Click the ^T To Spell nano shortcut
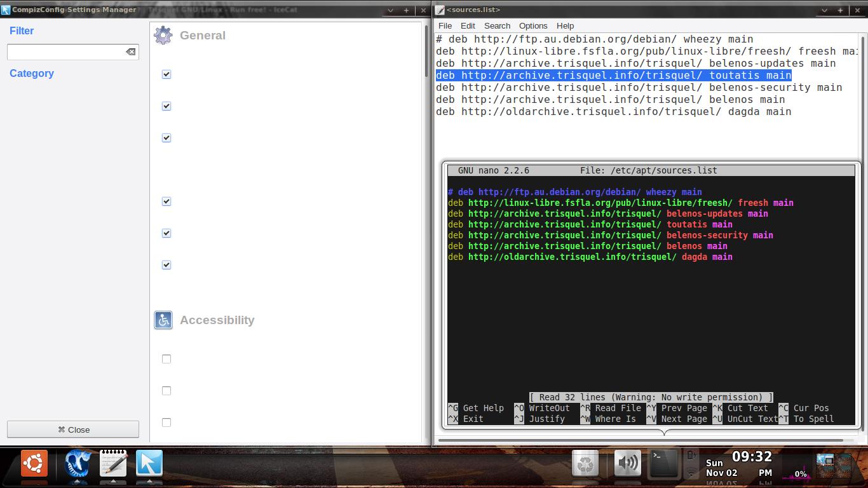The image size is (868, 488). 806,419
